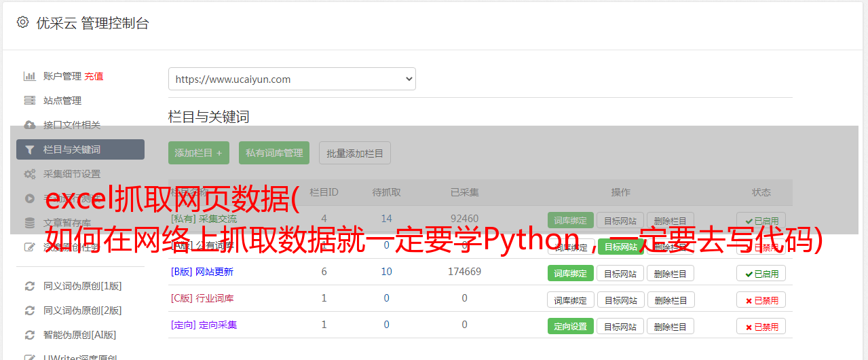Click 词库绑定 in the 采集交流 row
Screen dimensions: 868x360
coord(571,221)
